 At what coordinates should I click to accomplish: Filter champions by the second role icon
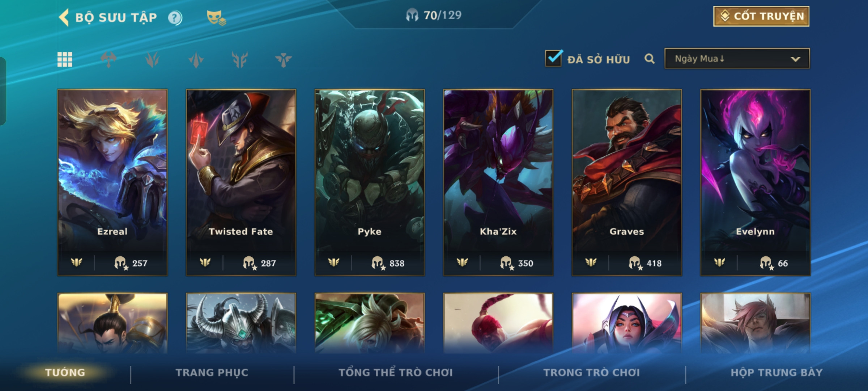[152, 59]
